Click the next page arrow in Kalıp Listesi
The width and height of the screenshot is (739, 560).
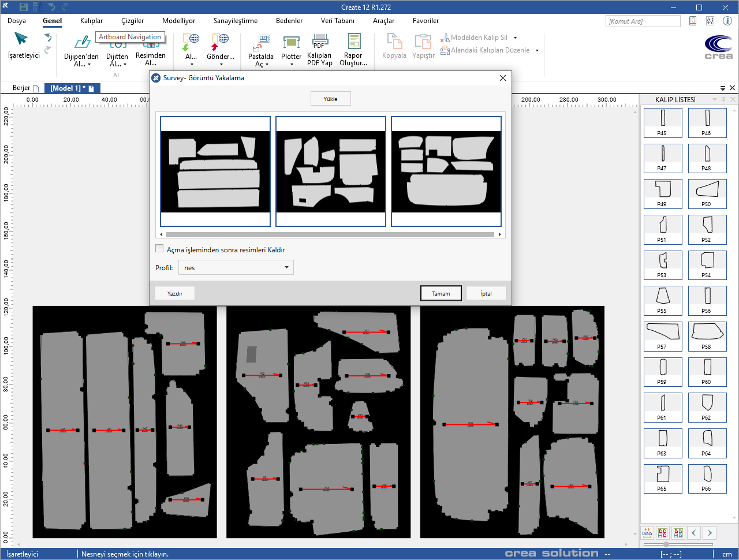tap(710, 533)
